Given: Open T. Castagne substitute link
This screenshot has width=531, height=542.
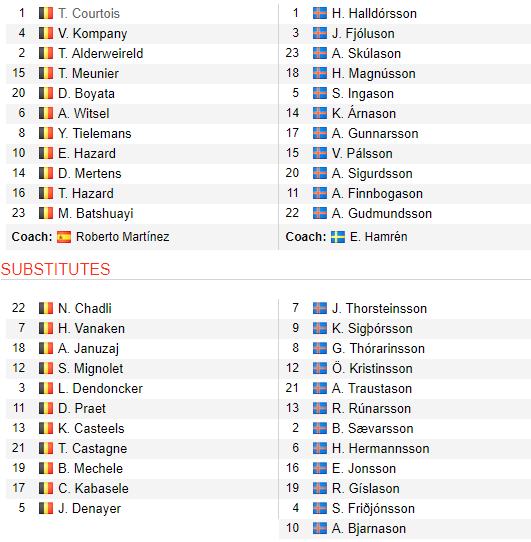Looking at the screenshot, I should [93, 449].
